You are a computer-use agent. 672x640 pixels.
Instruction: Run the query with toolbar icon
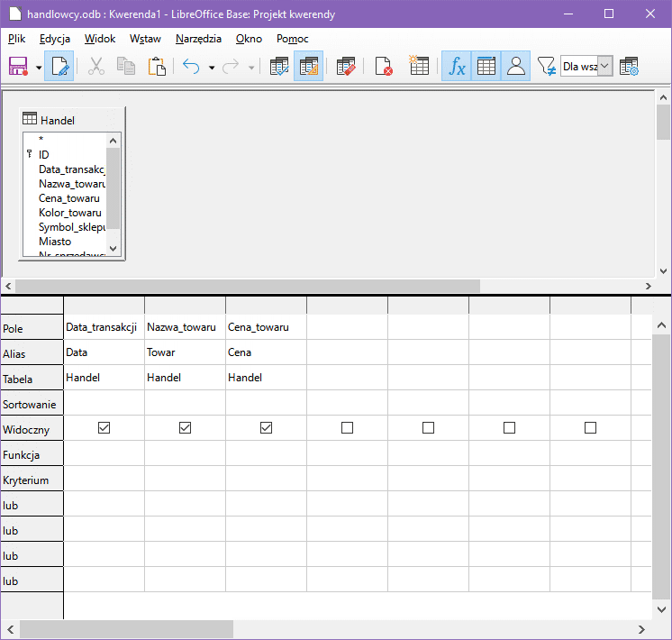coord(279,67)
